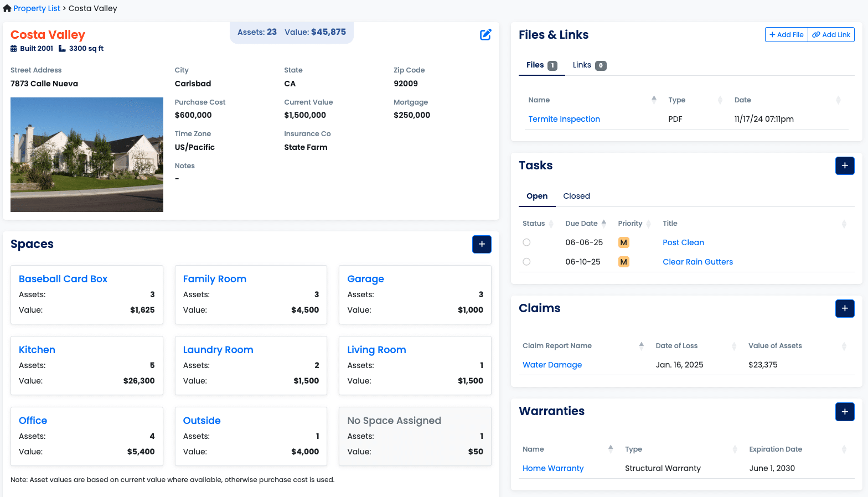
Task: Sort tasks by Status column
Action: [x=538, y=224]
